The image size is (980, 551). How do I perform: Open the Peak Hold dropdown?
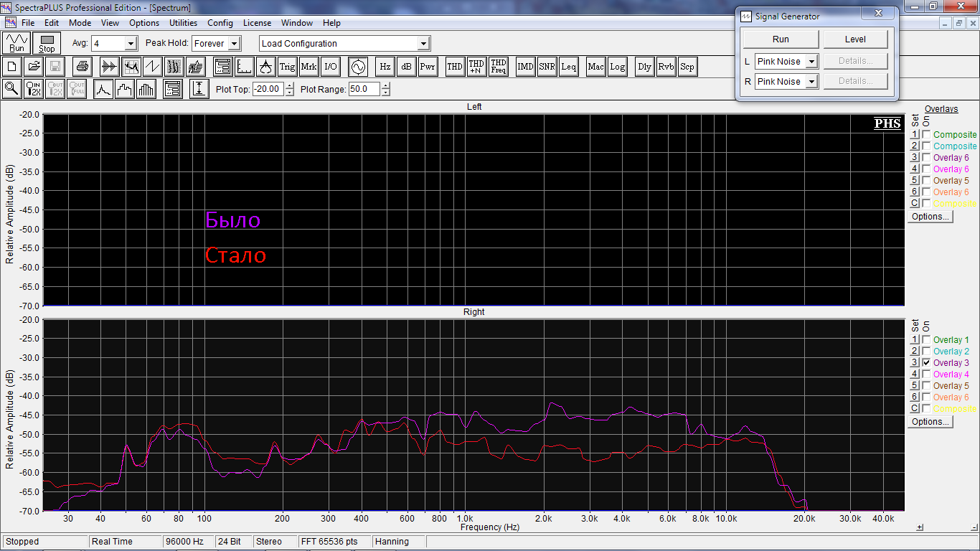pyautogui.click(x=235, y=44)
